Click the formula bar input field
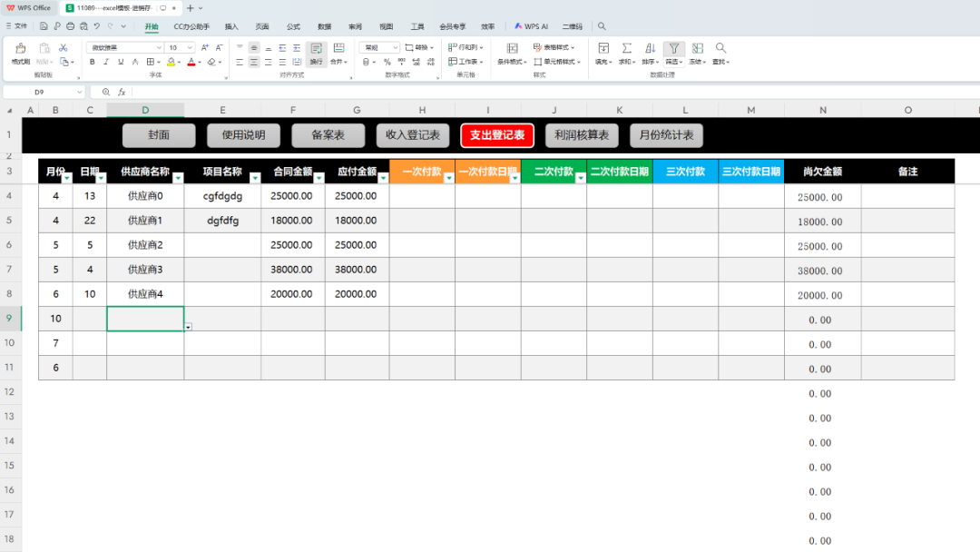Screen dimensions: 980x552 pyautogui.click(x=555, y=92)
